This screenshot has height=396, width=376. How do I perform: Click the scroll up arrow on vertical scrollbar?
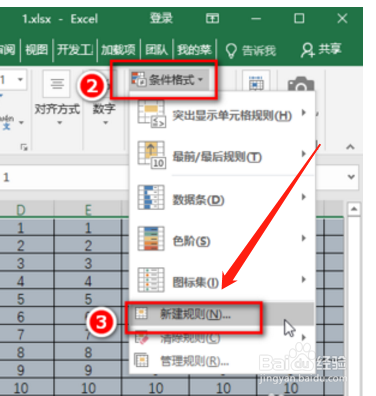[354, 209]
